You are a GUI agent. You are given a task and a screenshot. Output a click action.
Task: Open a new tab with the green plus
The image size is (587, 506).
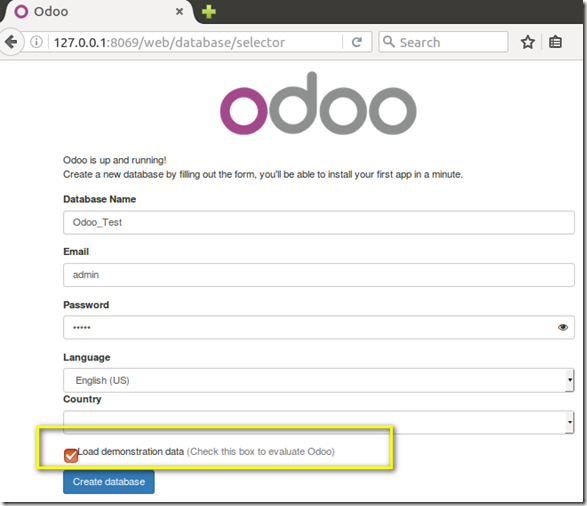click(x=209, y=12)
